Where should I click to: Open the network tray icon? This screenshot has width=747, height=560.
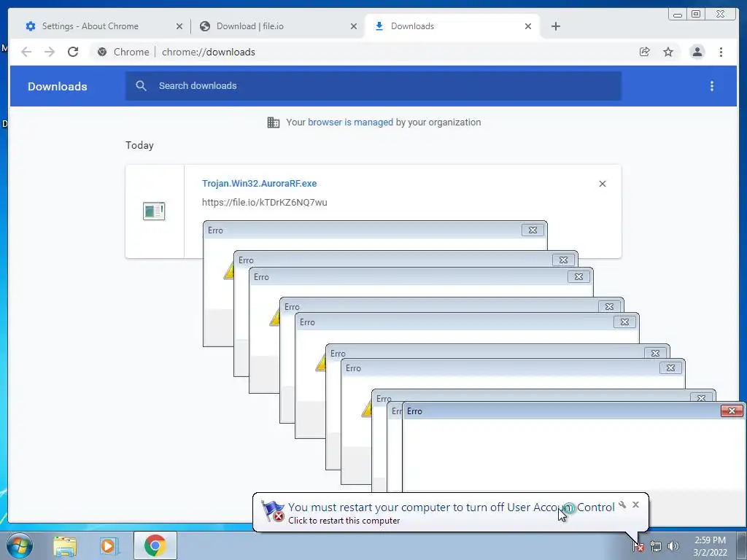click(656, 546)
